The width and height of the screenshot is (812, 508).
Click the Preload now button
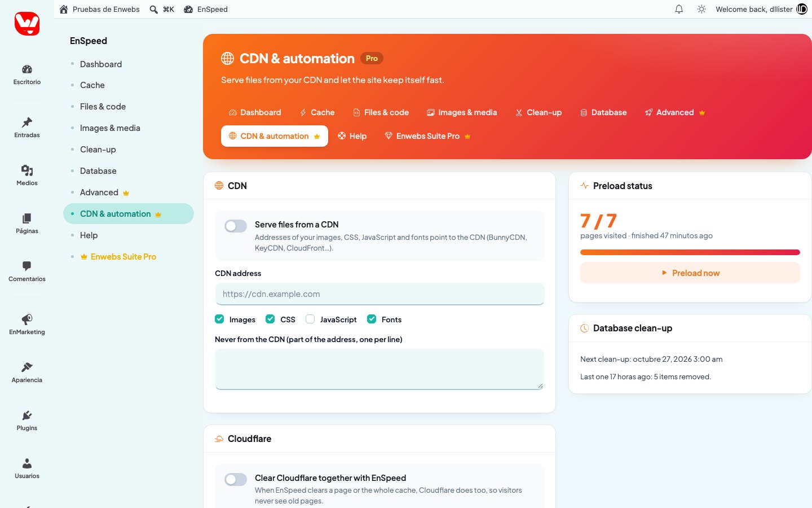690,273
